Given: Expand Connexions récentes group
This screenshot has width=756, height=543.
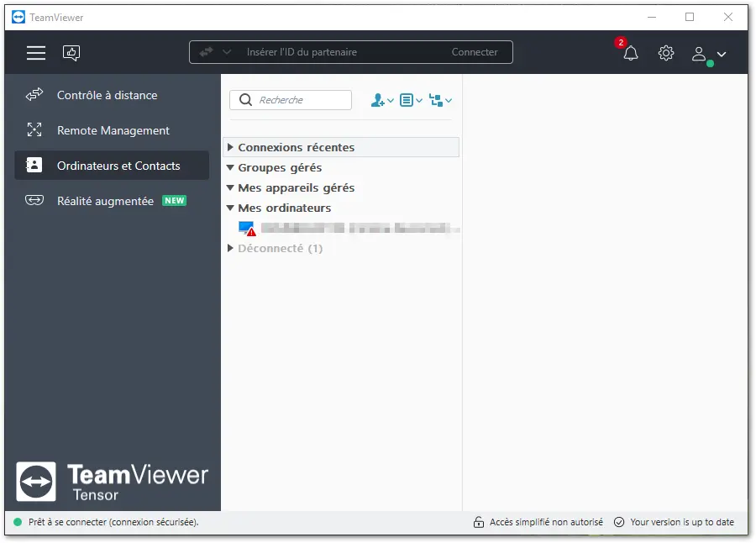Looking at the screenshot, I should tap(230, 147).
